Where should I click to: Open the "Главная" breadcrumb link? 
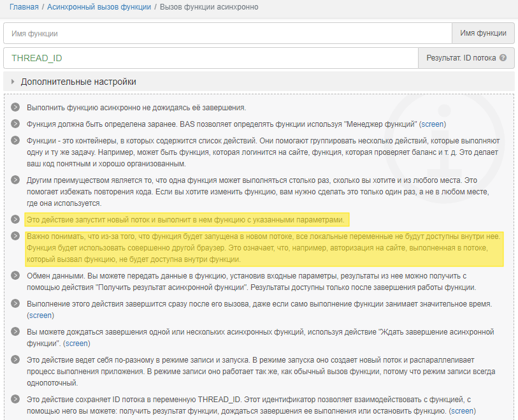click(24, 7)
